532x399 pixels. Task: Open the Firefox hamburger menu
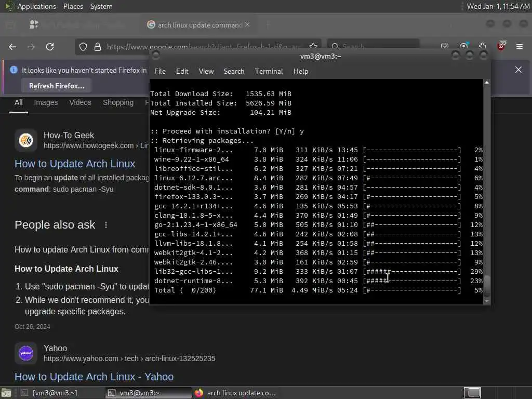click(x=520, y=46)
